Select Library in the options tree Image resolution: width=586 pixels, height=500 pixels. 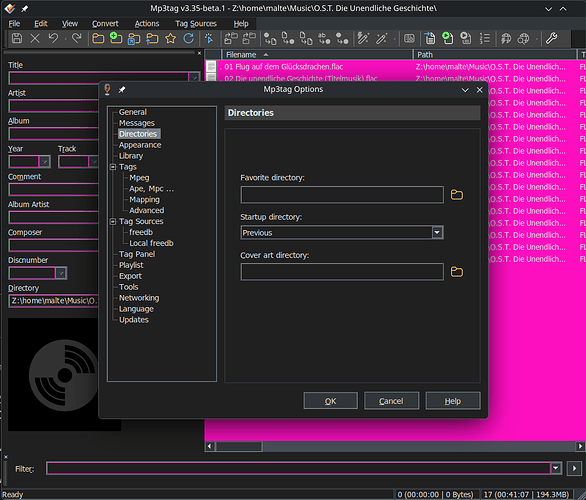click(x=131, y=156)
